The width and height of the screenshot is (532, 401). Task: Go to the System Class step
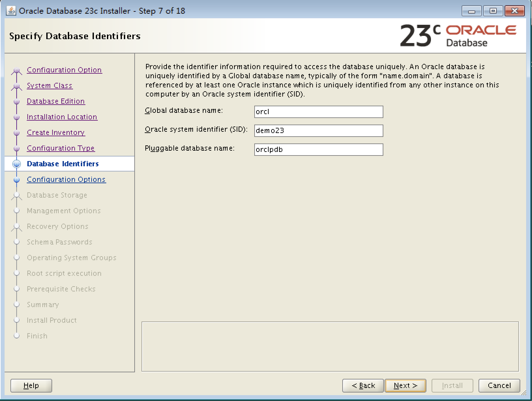coord(50,85)
